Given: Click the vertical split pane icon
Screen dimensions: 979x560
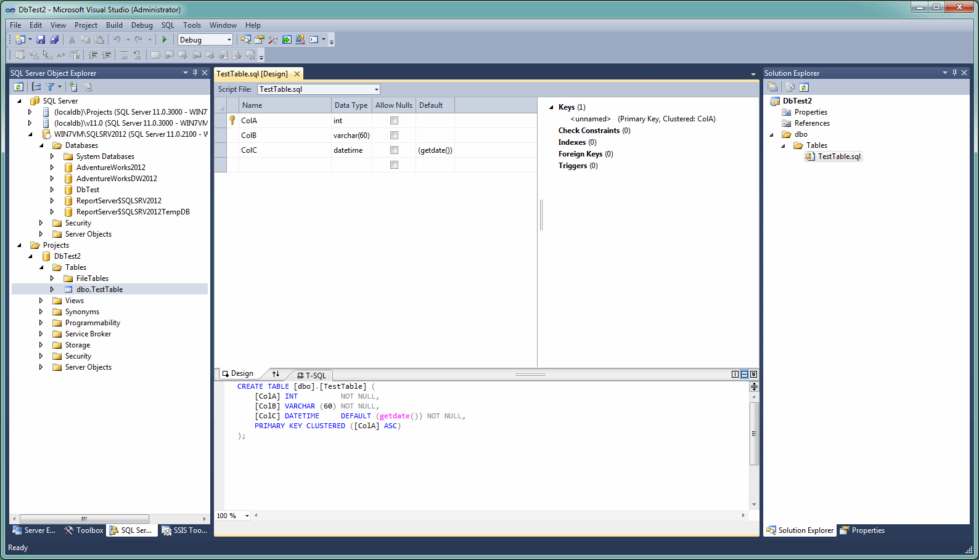Looking at the screenshot, I should pos(735,374).
